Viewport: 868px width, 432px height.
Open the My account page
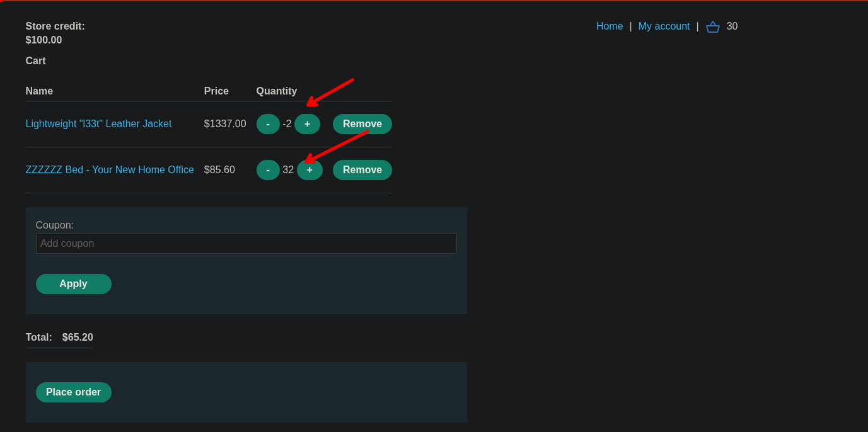tap(664, 26)
